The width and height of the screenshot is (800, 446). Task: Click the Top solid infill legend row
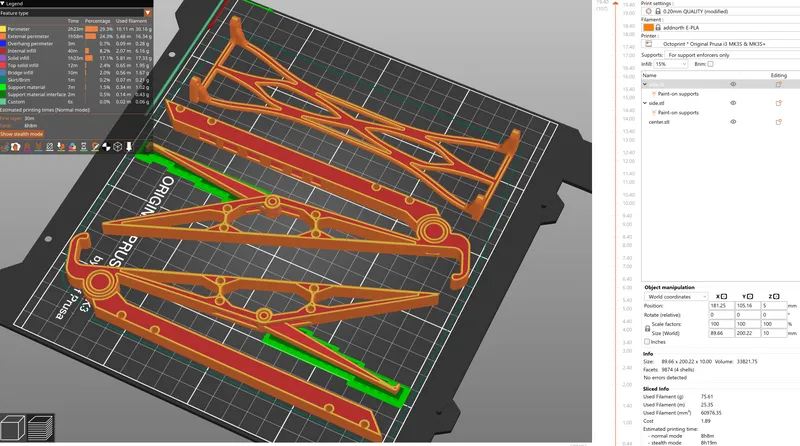coord(76,65)
